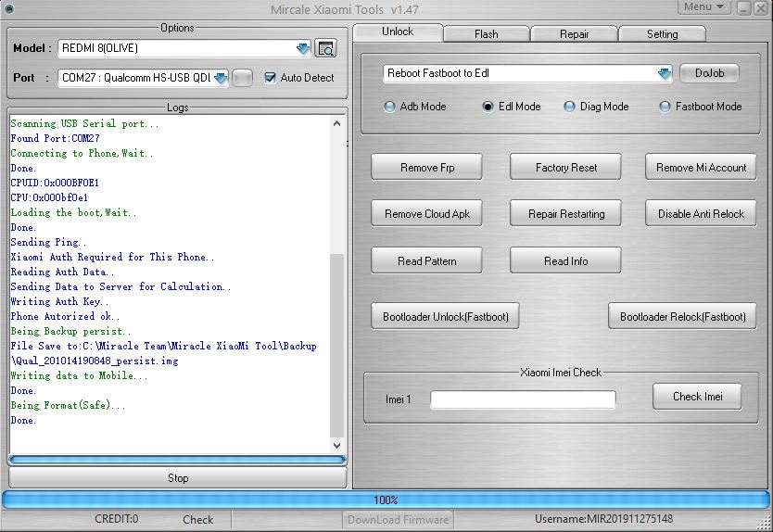773x532 pixels.
Task: Click the log line 'Found Port:COM27'
Action: (56, 138)
